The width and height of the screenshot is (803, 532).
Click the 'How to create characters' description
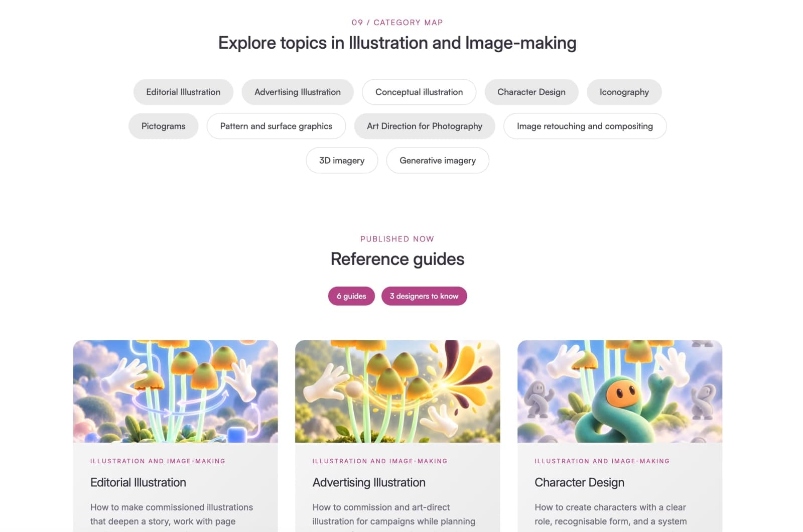611,516
